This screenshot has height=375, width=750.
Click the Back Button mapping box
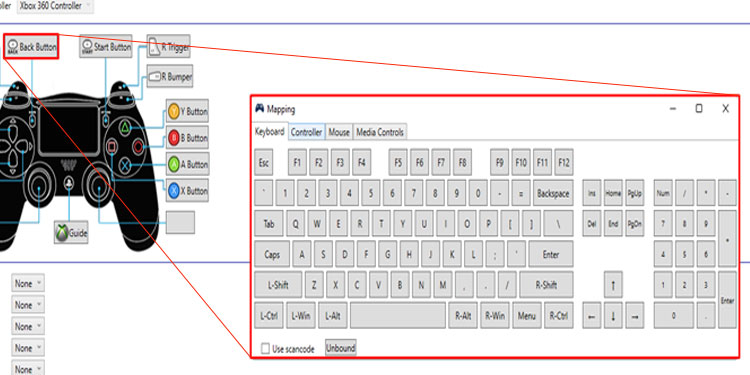pos(32,47)
